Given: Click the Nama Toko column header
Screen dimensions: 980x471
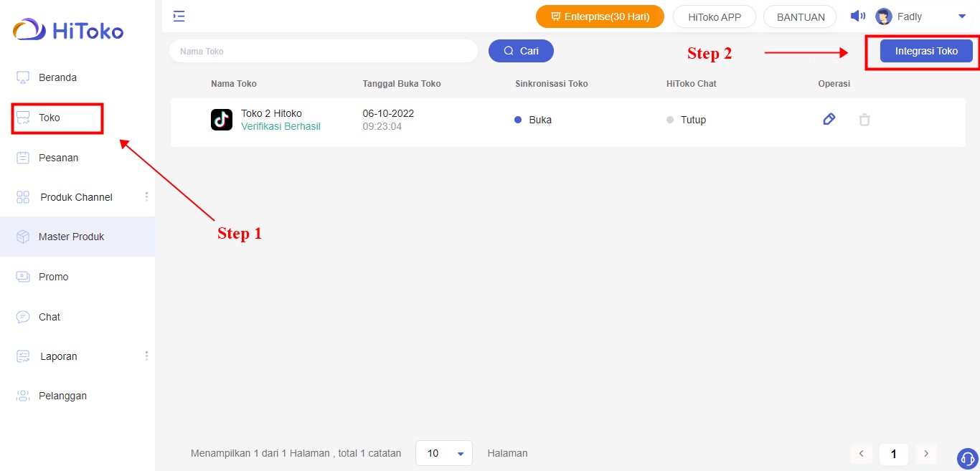Looking at the screenshot, I should pyautogui.click(x=234, y=84).
